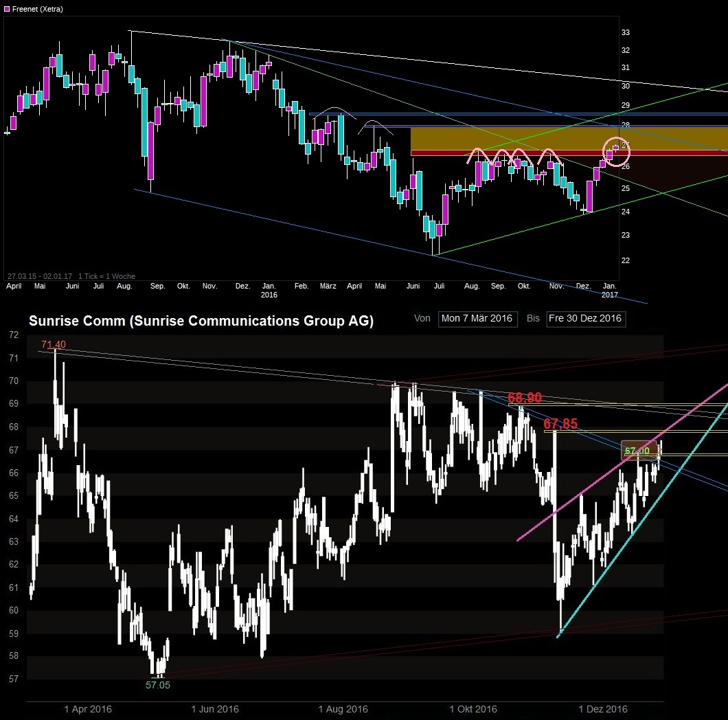Click price level 30 on Freenet axis
Image resolution: width=728 pixels, height=720 pixels.
(x=626, y=86)
